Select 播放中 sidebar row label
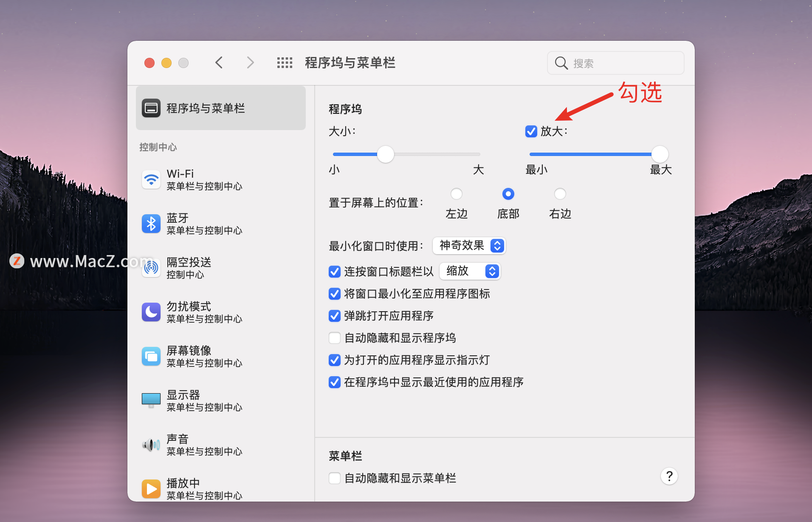The image size is (812, 522). pos(183,483)
